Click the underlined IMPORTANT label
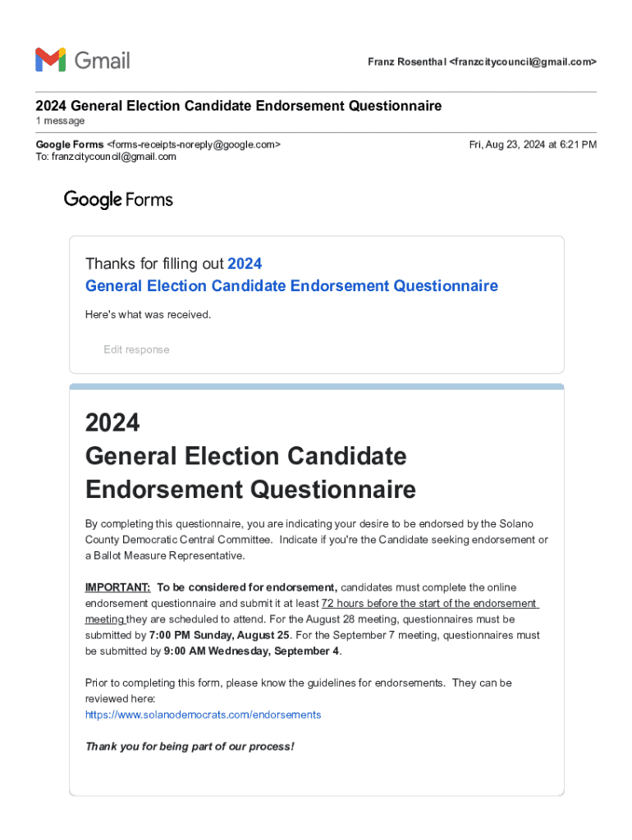 (117, 587)
